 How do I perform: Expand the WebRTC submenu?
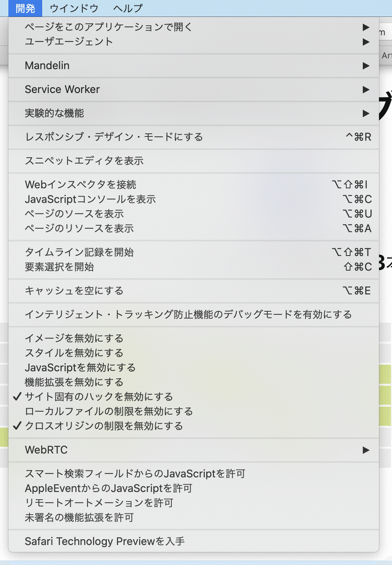194,450
